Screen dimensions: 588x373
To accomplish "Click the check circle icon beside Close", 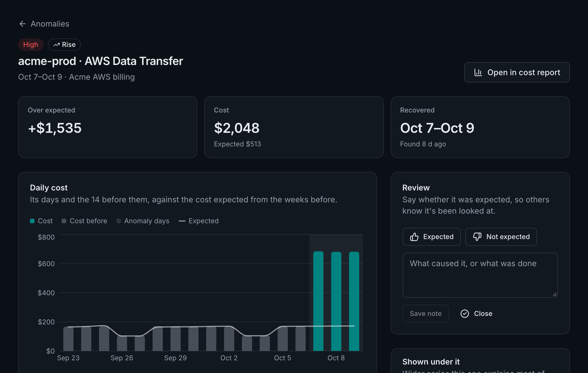I will pos(464,314).
